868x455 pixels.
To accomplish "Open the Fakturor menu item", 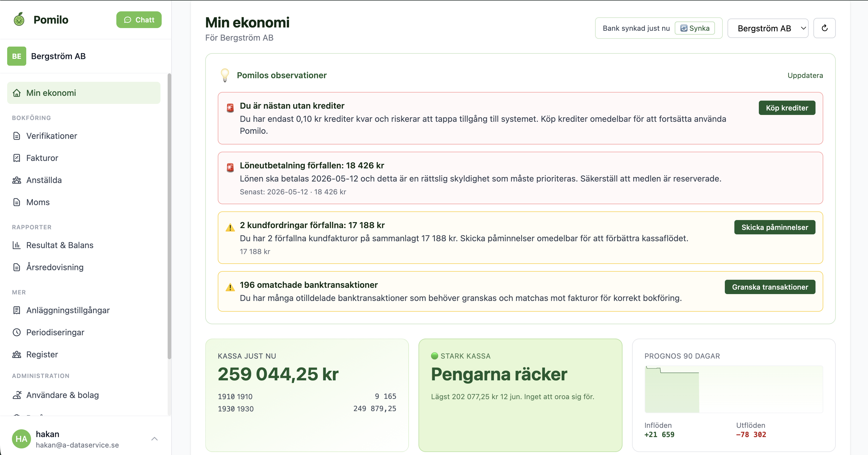I will pyautogui.click(x=42, y=158).
